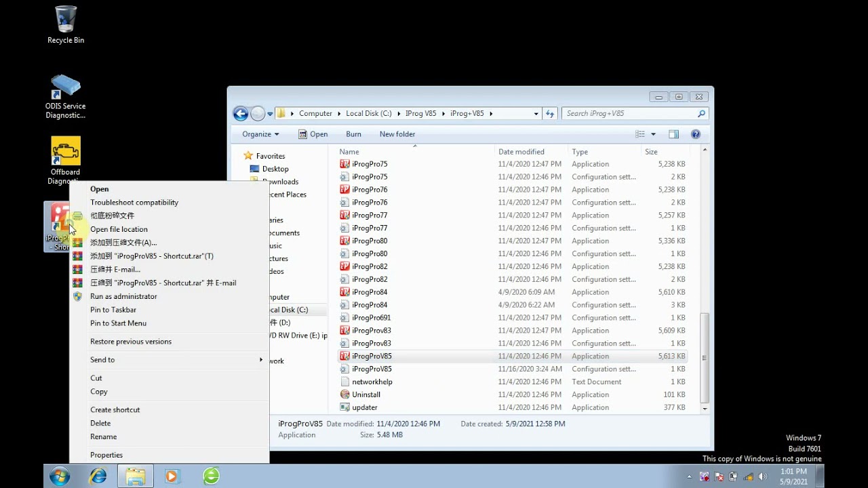Click the Burn toolbar button
Screen dimensions: 868x488
353,134
